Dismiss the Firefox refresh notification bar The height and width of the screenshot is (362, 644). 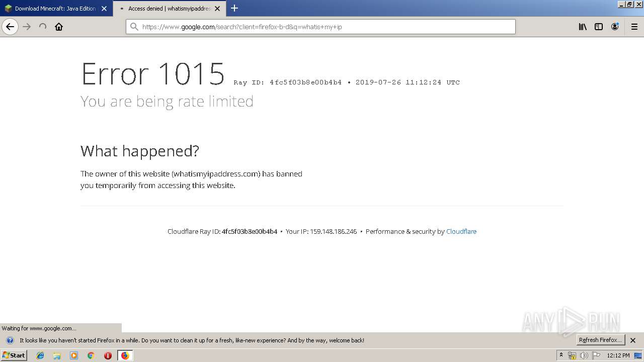[633, 340]
